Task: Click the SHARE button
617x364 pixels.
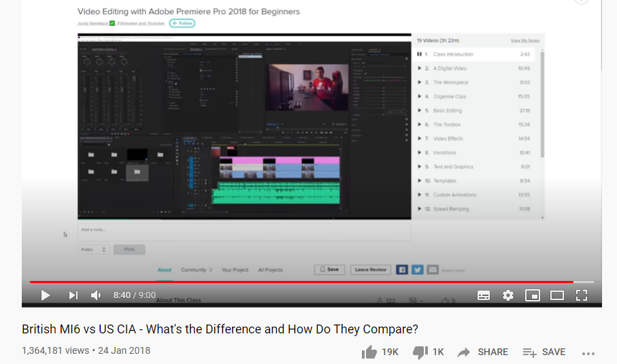Action: pos(483,352)
